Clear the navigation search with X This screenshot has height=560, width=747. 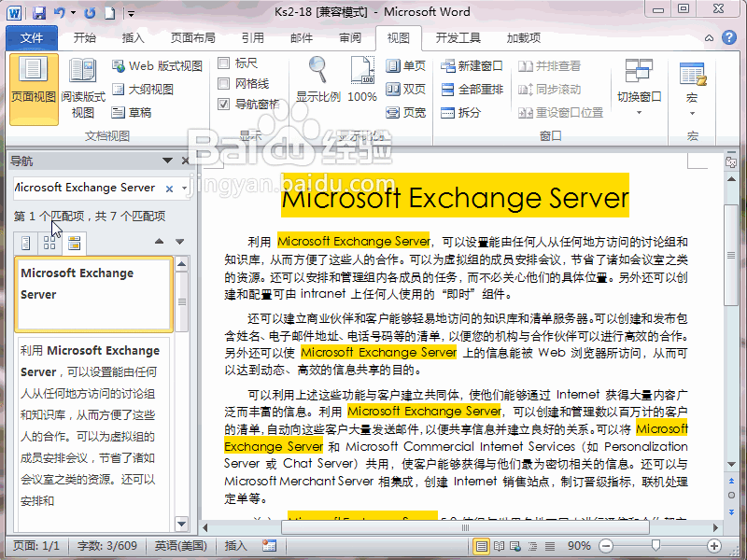[x=169, y=189]
